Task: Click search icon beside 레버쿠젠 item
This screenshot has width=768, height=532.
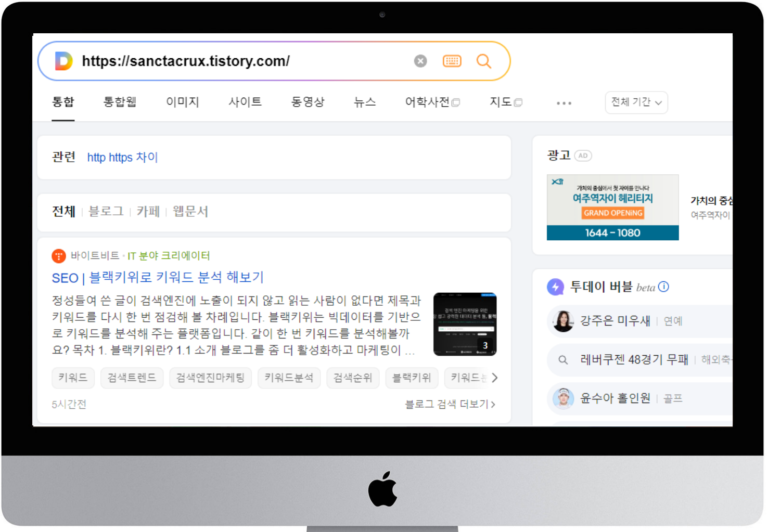Action: [x=563, y=360]
